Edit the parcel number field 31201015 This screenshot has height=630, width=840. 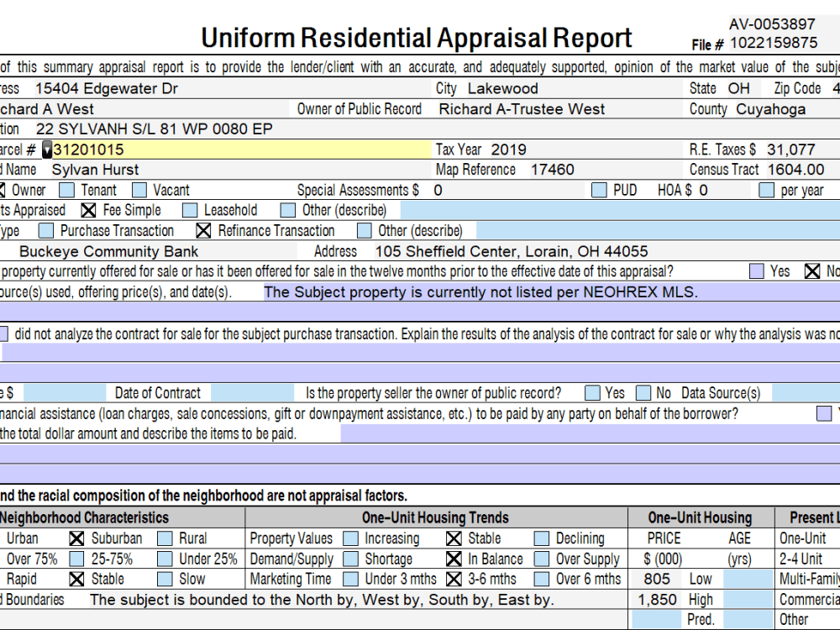click(241, 150)
